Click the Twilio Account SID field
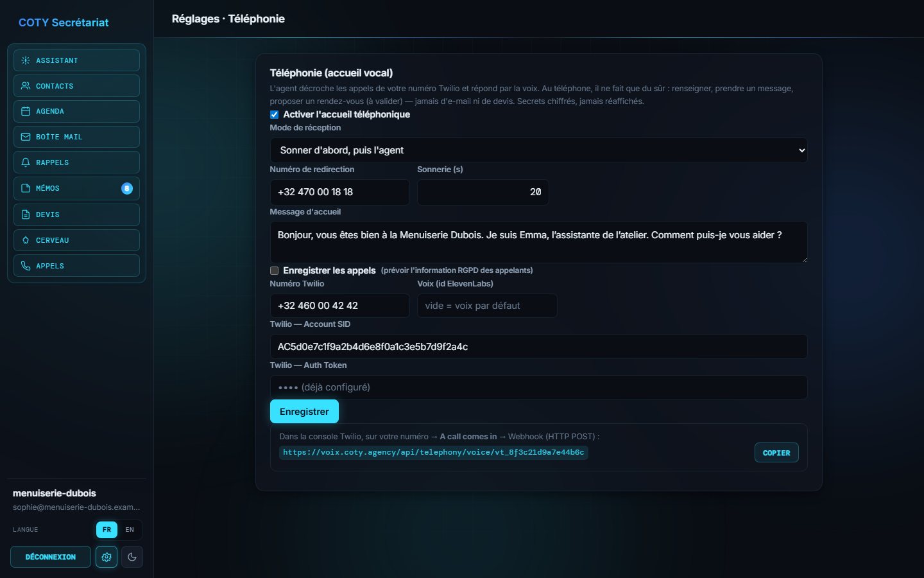This screenshot has width=924, height=578. [x=538, y=347]
